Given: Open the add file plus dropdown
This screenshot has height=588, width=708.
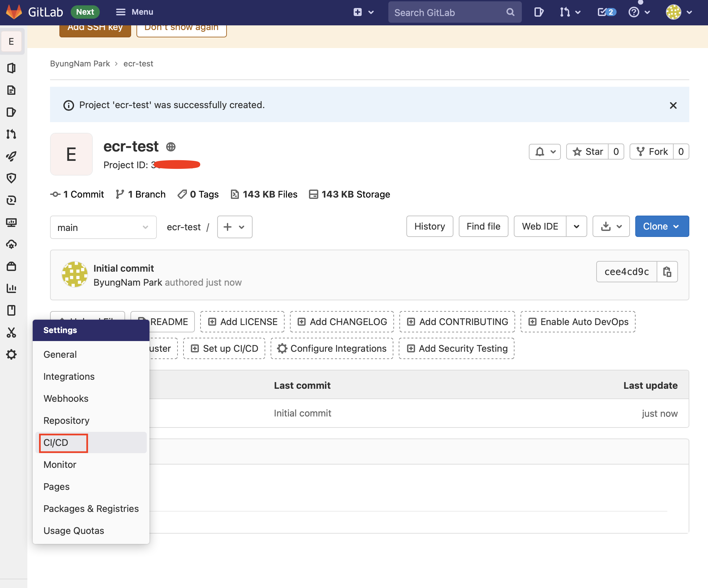Looking at the screenshot, I should tap(235, 227).
